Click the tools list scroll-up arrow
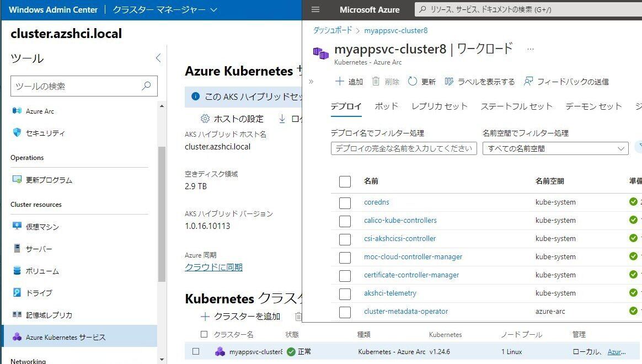Screen dimensions: 642x364 click(162, 106)
